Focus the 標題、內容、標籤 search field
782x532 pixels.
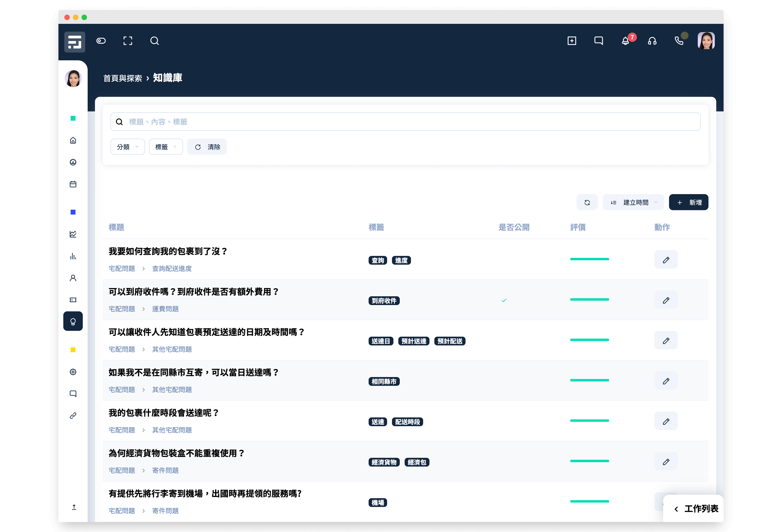[x=405, y=122]
